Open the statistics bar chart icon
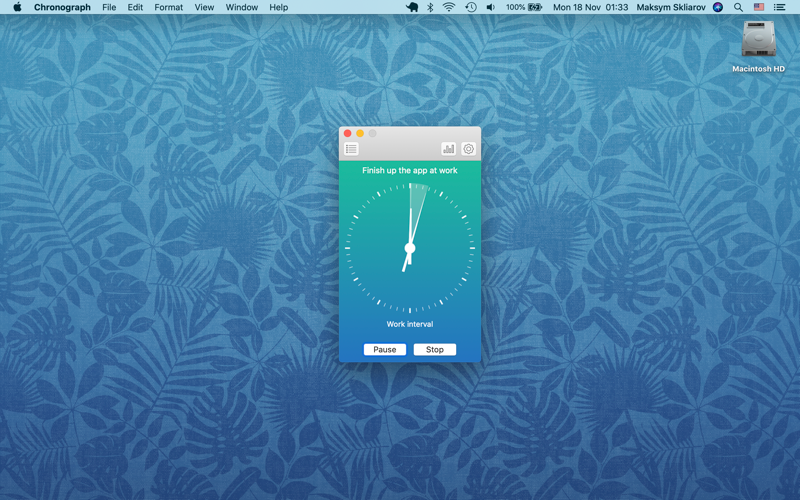Viewport: 800px width, 500px height. (448, 149)
